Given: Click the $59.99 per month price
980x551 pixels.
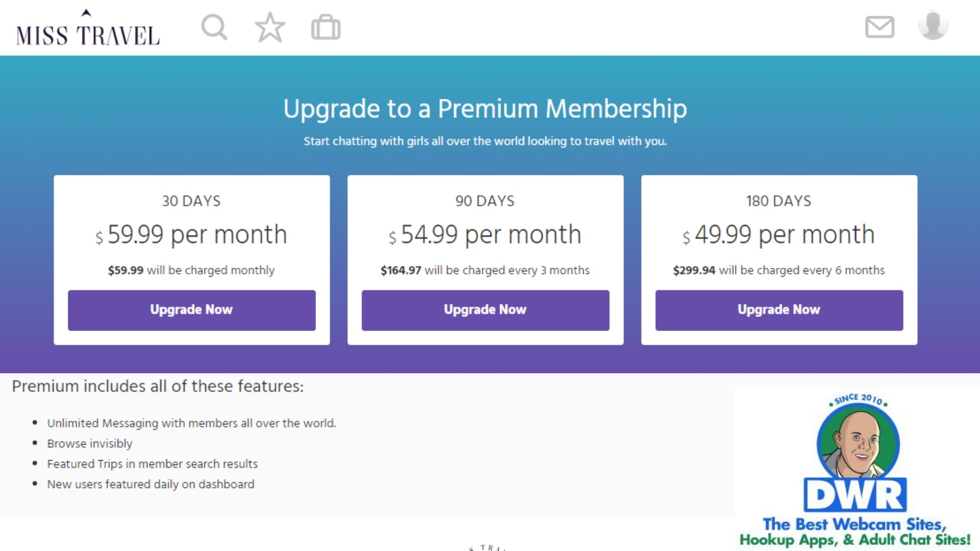Looking at the screenshot, I should click(192, 235).
